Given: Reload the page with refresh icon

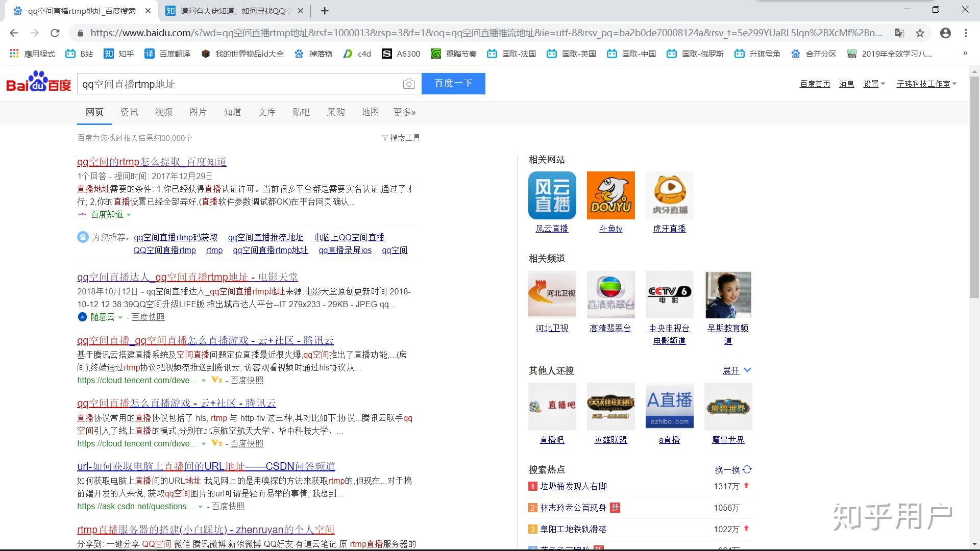Looking at the screenshot, I should [x=55, y=33].
